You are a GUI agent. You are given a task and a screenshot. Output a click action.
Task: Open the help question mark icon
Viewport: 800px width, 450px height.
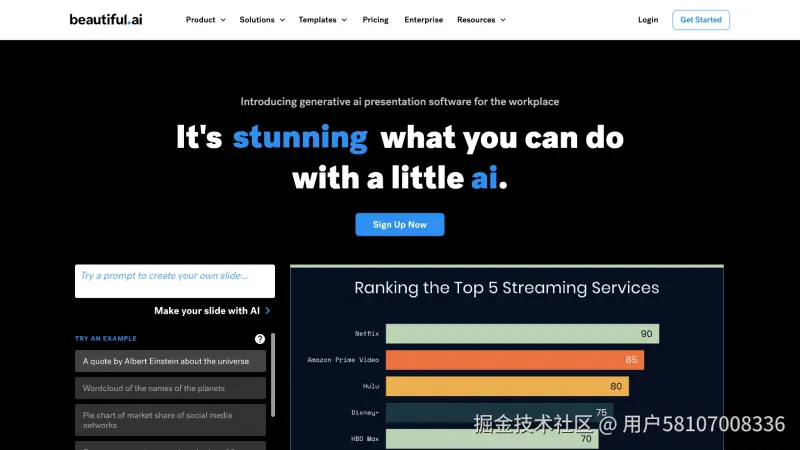pos(260,339)
